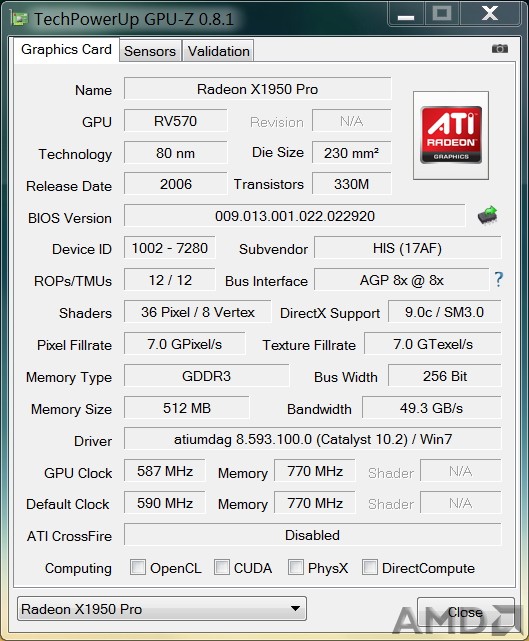Screen dimensions: 529x641
Task: Click the ATI Radeon Graphics logo
Action: (x=451, y=135)
